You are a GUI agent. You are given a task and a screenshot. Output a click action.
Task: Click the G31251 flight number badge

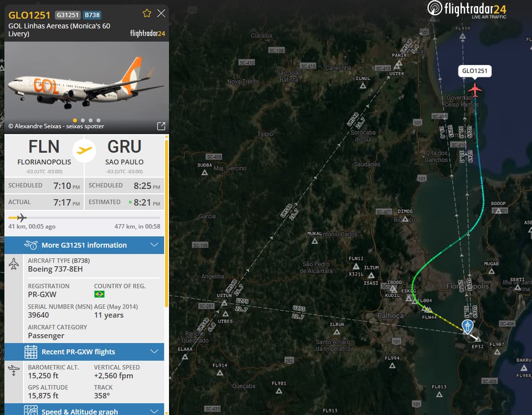pyautogui.click(x=68, y=15)
